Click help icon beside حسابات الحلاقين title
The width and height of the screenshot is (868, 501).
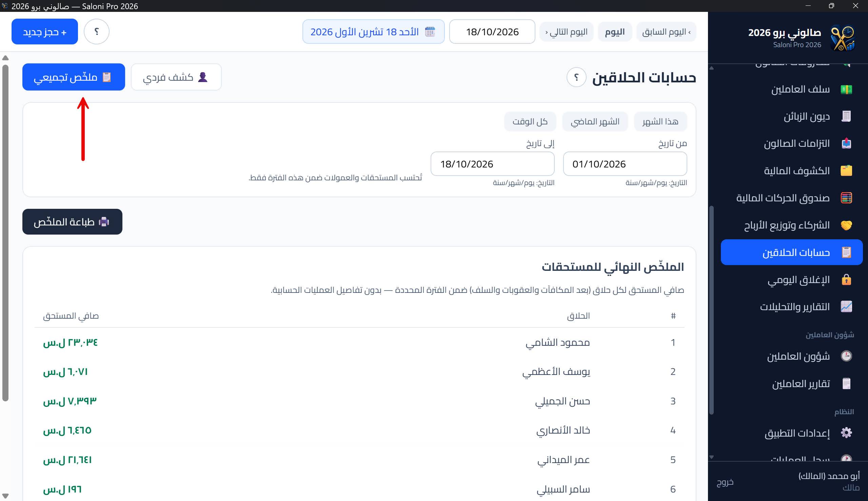coord(576,77)
